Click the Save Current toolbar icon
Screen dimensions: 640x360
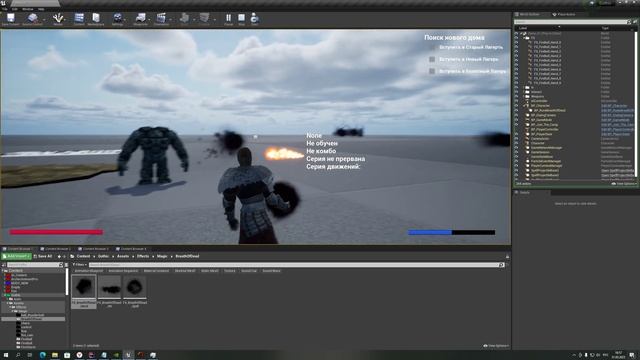(x=11, y=19)
